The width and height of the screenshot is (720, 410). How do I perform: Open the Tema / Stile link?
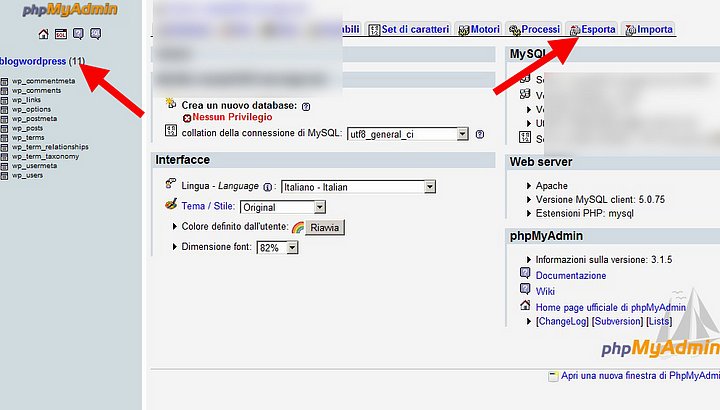[x=208, y=206]
